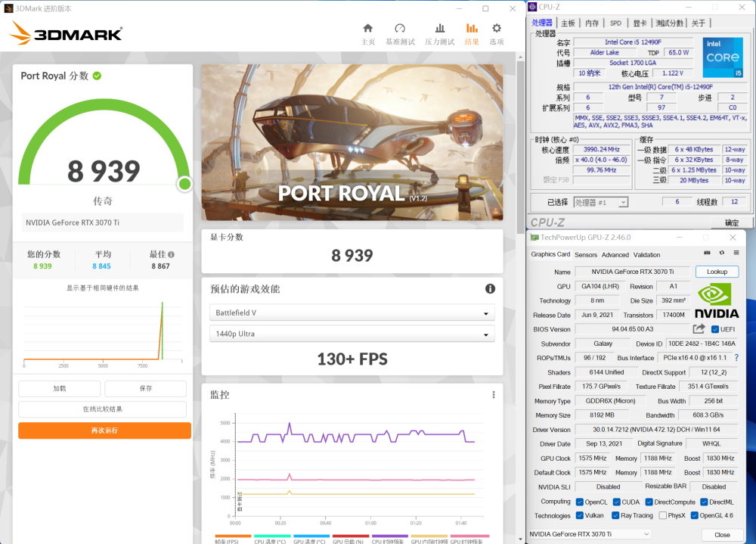
Task: Open the three-dot menu in monitoring panel
Action: [494, 395]
